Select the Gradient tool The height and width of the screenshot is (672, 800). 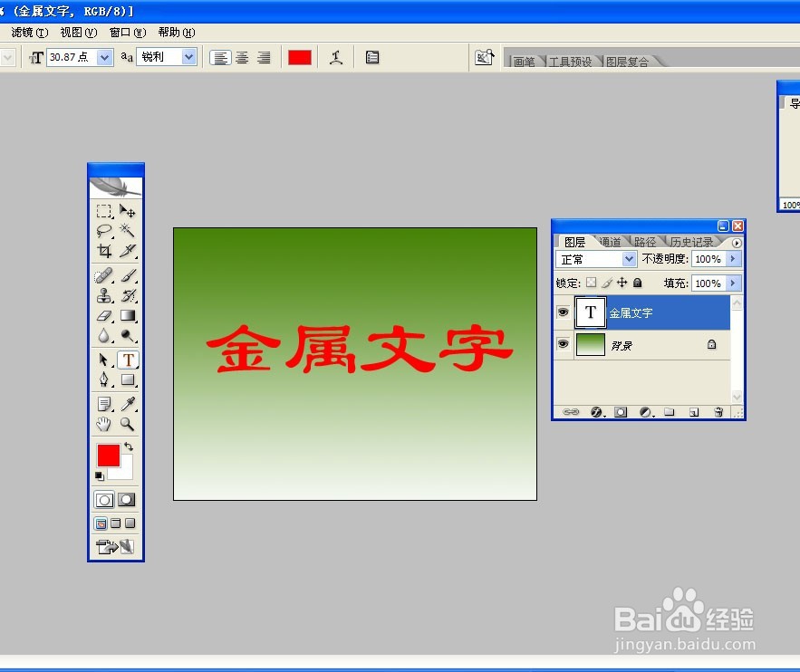(128, 316)
